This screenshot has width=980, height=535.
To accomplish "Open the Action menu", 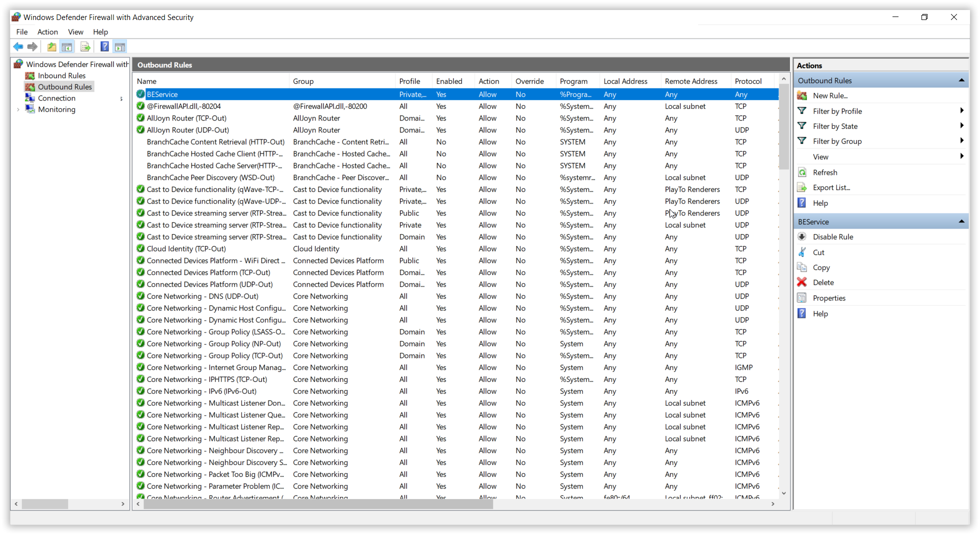I will tap(47, 32).
